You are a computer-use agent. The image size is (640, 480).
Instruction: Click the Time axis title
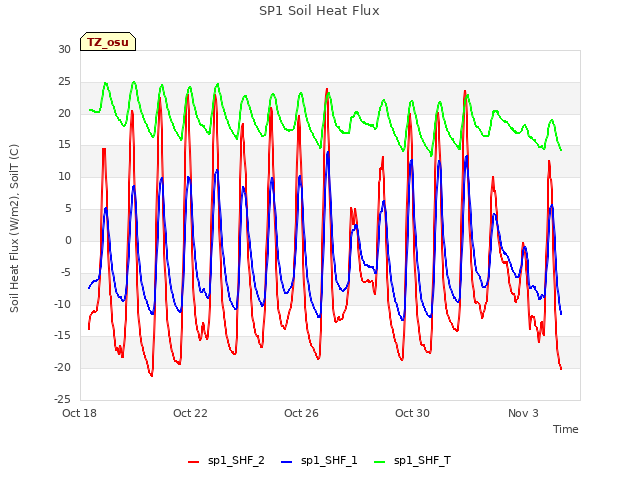pyautogui.click(x=566, y=429)
